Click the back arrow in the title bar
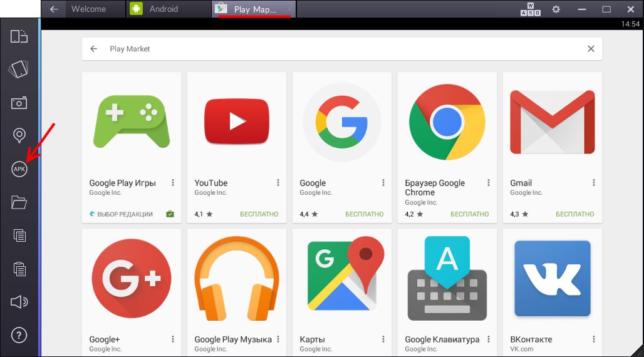The image size is (644, 357). 54,9
